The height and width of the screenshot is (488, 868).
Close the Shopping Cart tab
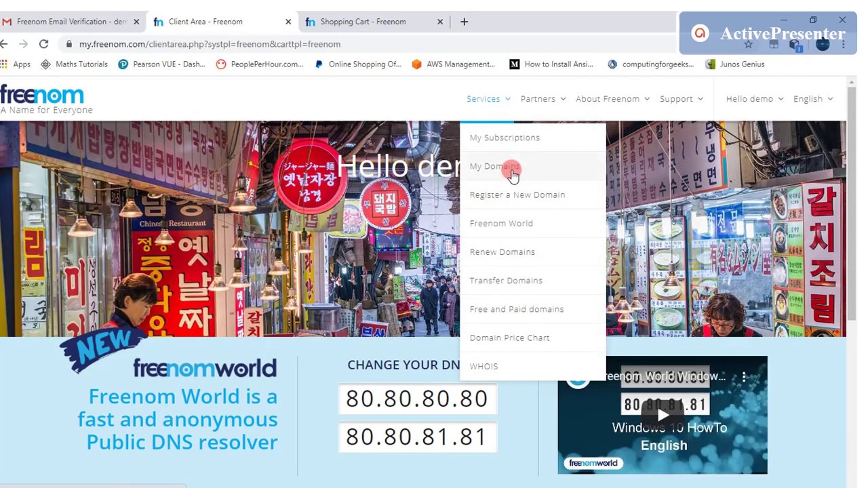tap(440, 22)
